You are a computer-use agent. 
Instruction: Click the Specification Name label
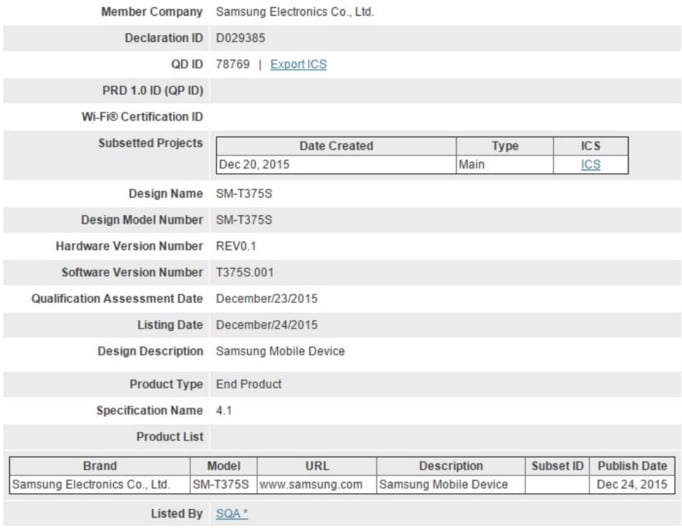[150, 411]
